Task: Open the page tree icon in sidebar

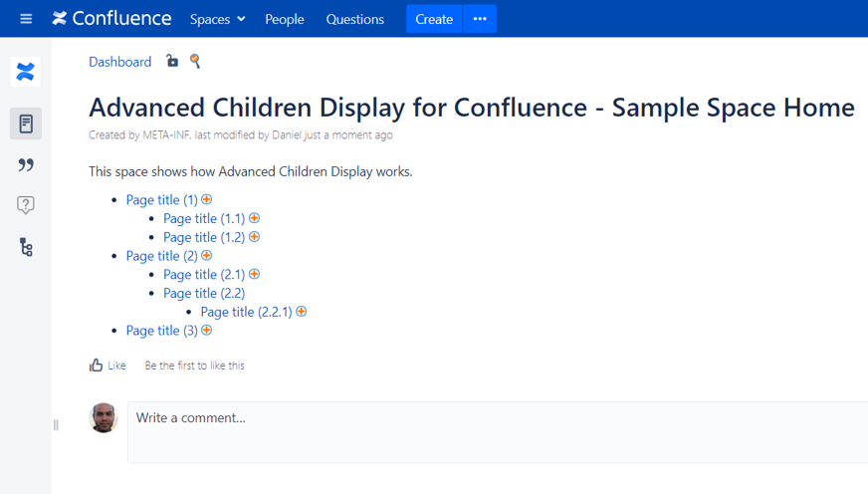Action: pos(26,247)
